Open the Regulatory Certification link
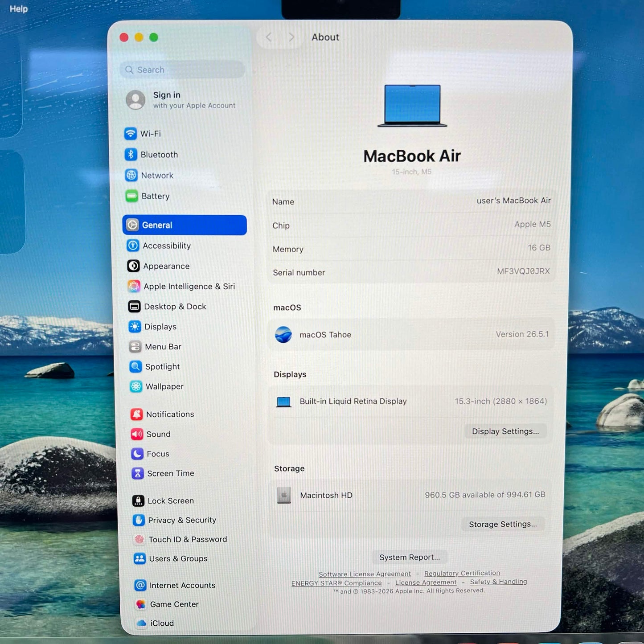This screenshot has height=644, width=644. click(462, 573)
